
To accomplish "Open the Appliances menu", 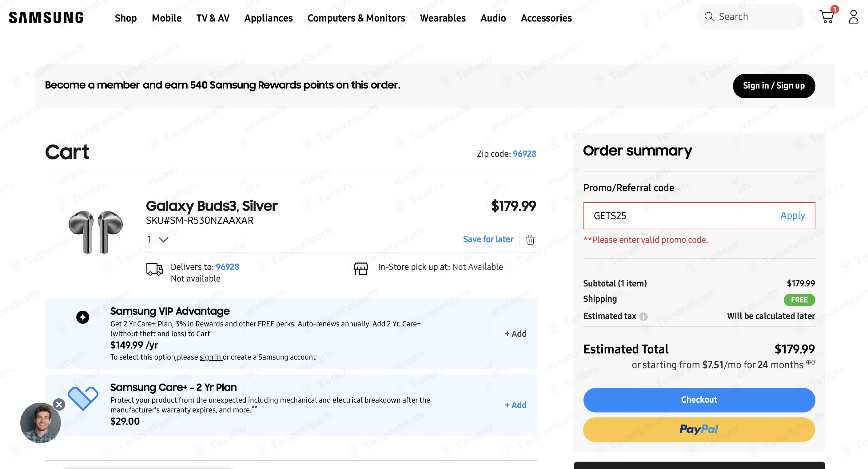I will [x=269, y=18].
